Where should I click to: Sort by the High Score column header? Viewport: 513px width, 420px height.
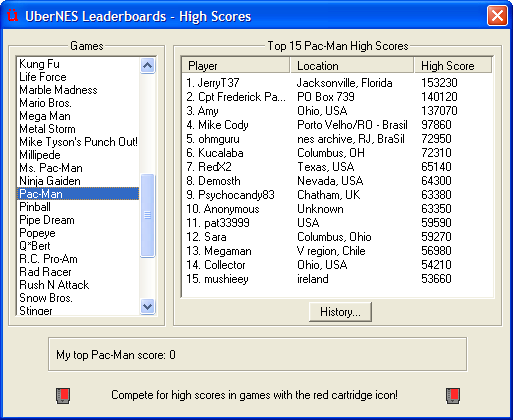pos(453,66)
